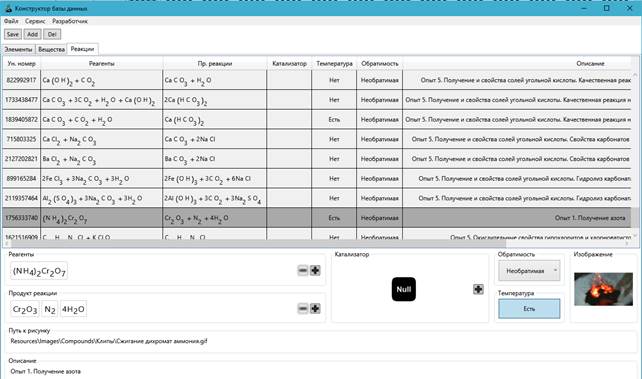Click reagents cell 'Ca(OH)2 + CO2'
The image size is (642, 379).
(102, 80)
